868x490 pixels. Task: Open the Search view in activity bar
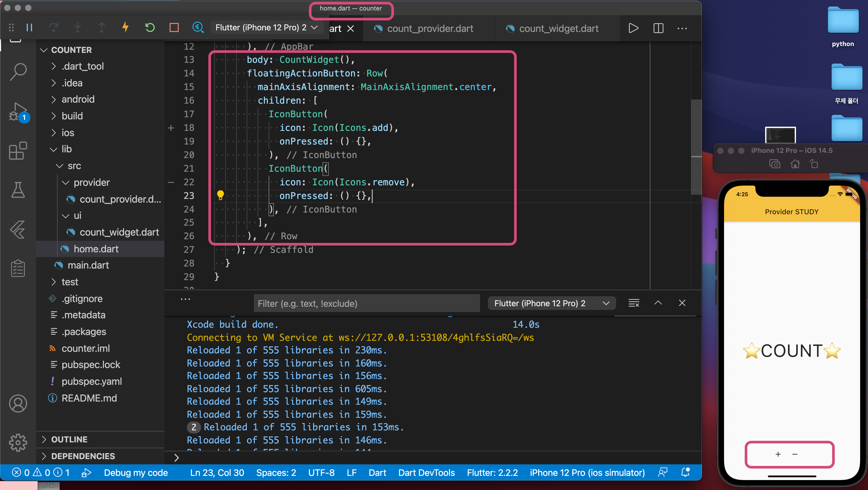point(18,71)
